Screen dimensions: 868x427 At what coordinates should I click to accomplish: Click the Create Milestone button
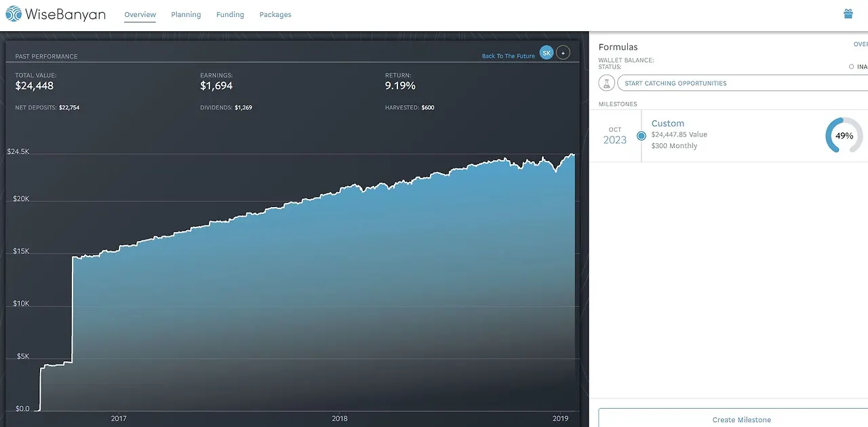(x=733, y=418)
